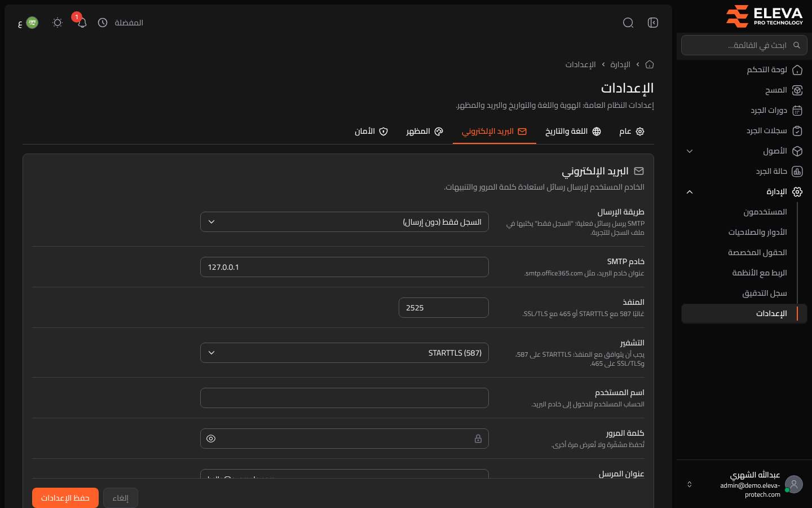Collapse the sidebar using the panel toggle icon
Viewport: 812px width, 508px height.
(653, 23)
